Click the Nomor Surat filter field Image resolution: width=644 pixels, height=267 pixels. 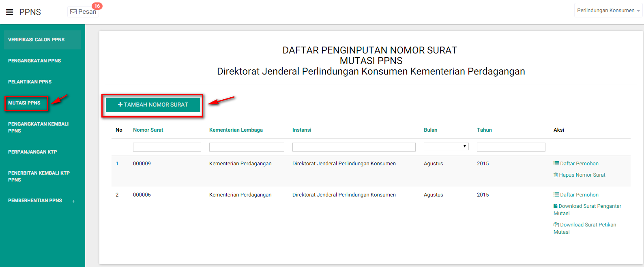(x=167, y=147)
